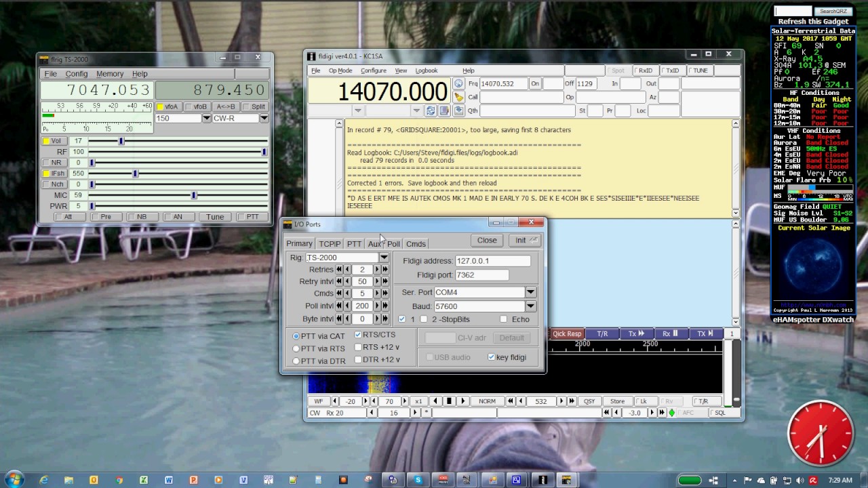Click the volume icon in the system tray
Image resolution: width=868 pixels, height=488 pixels.
click(801, 481)
